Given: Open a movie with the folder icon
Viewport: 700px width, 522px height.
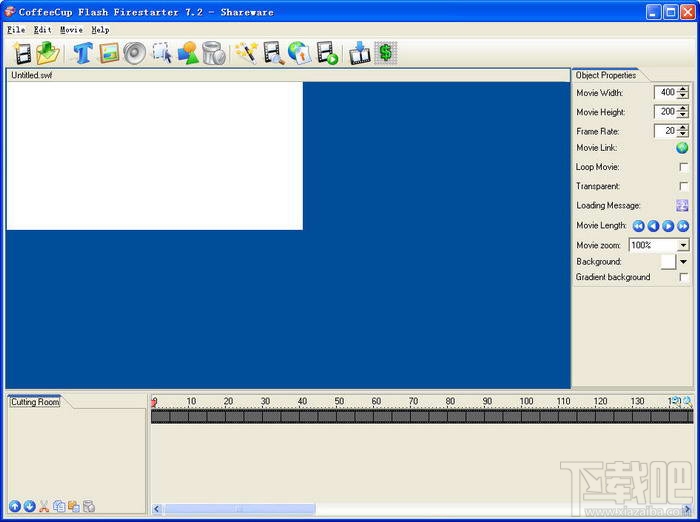Looking at the screenshot, I should click(47, 53).
